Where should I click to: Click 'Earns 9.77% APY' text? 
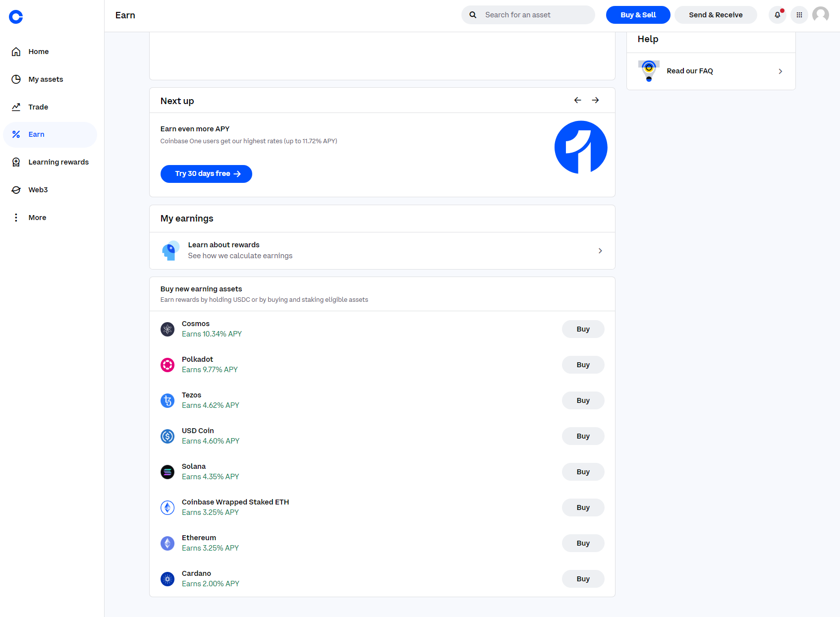[210, 370]
